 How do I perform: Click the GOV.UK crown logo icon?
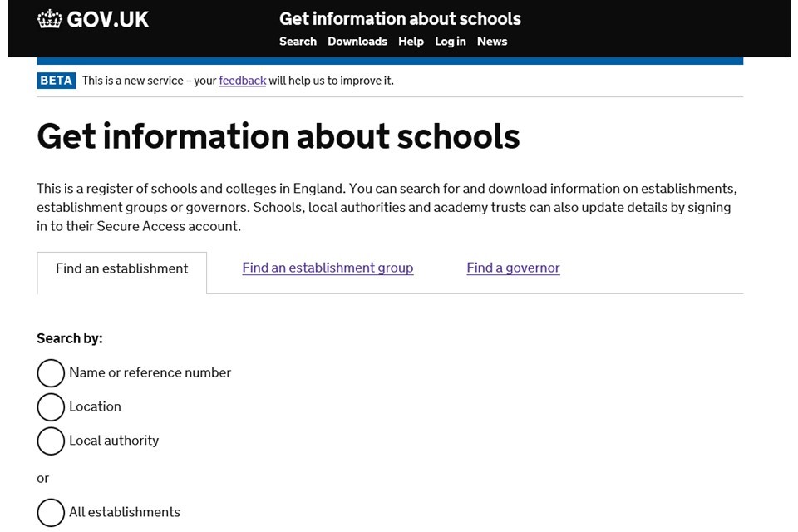[50, 19]
